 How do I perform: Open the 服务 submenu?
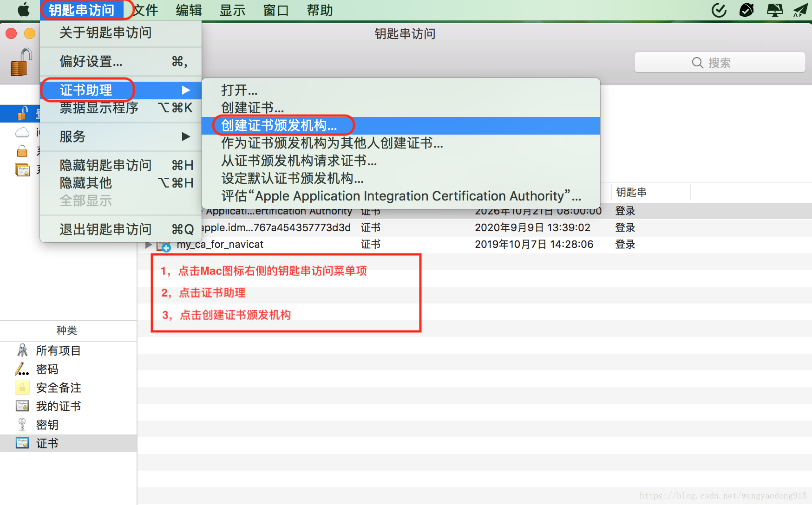tap(121, 136)
